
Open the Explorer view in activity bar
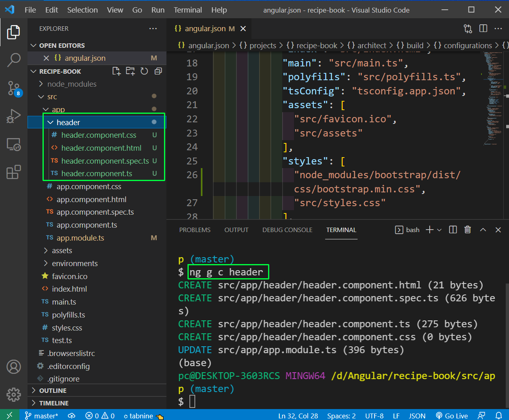point(13,32)
